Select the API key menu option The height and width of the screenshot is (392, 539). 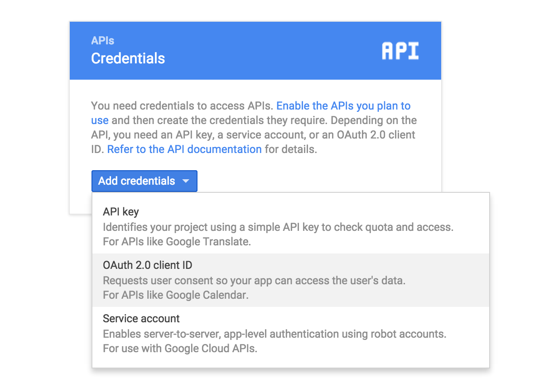click(121, 212)
